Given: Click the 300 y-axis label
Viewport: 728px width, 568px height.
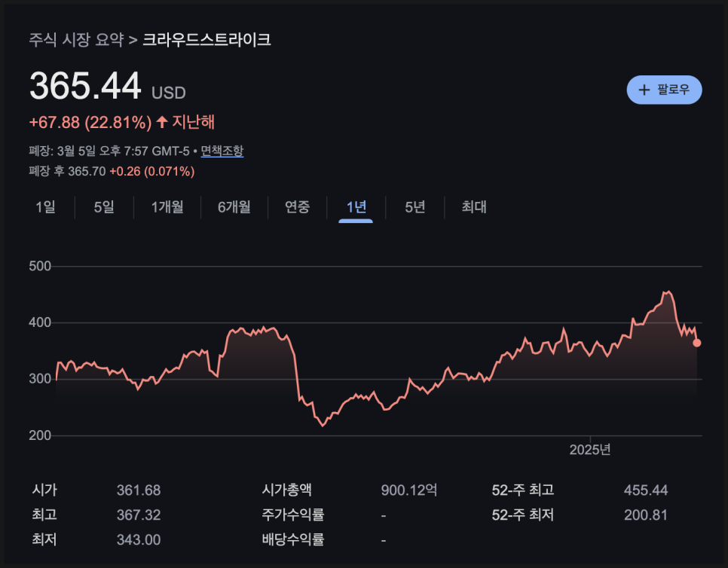Looking at the screenshot, I should click(x=40, y=379).
